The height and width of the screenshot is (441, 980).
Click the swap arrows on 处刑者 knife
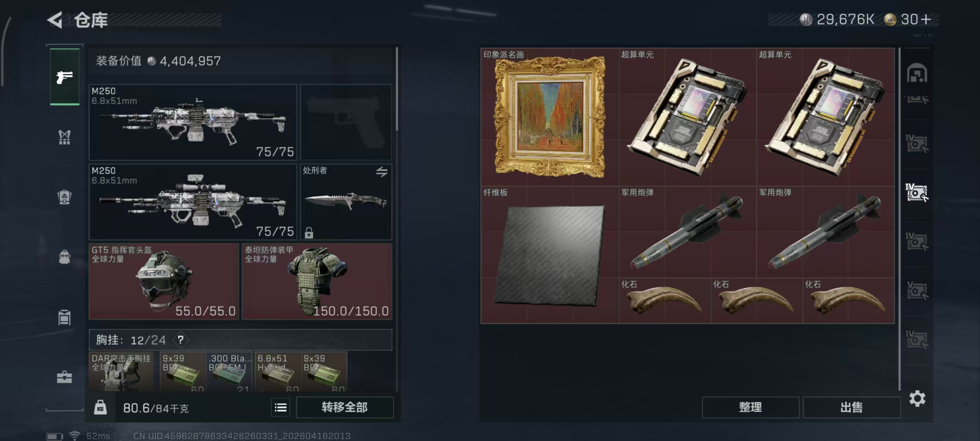(381, 172)
